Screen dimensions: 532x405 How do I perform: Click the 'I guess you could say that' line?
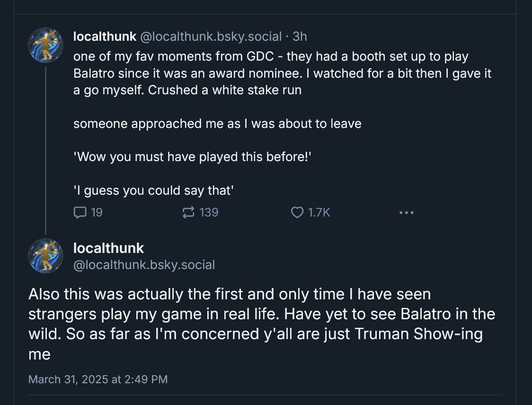[x=154, y=190]
